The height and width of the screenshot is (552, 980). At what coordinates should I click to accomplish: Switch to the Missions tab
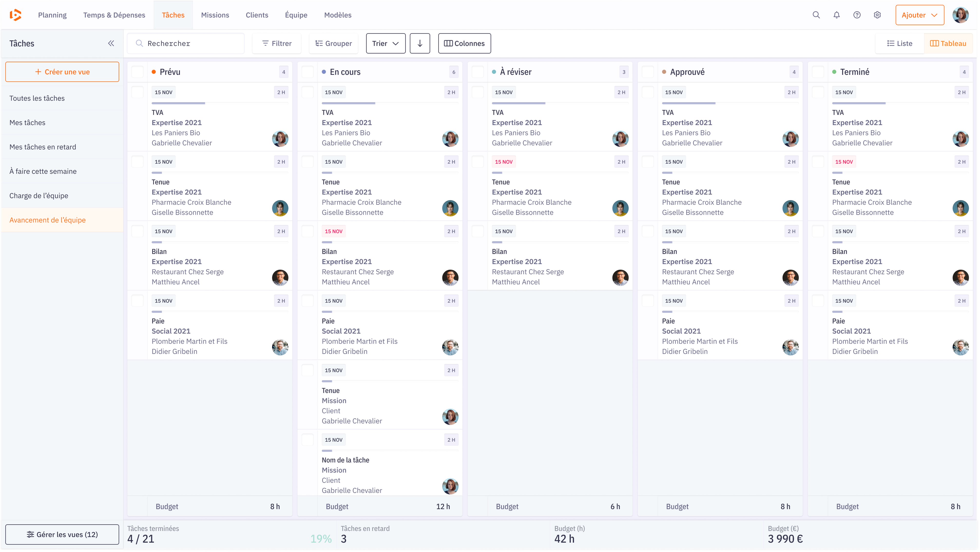tap(215, 15)
